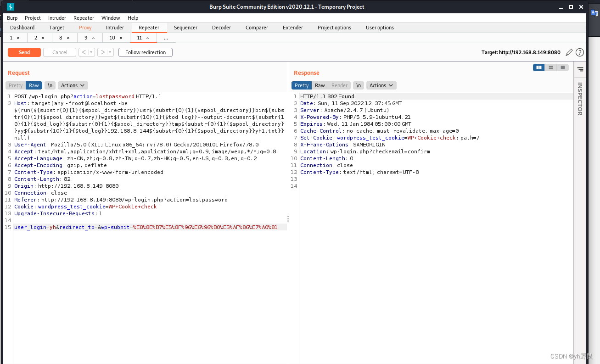This screenshot has height=364, width=600.
Task: Click 'HTTP/1.1 302 Found' response line
Action: tap(327, 96)
